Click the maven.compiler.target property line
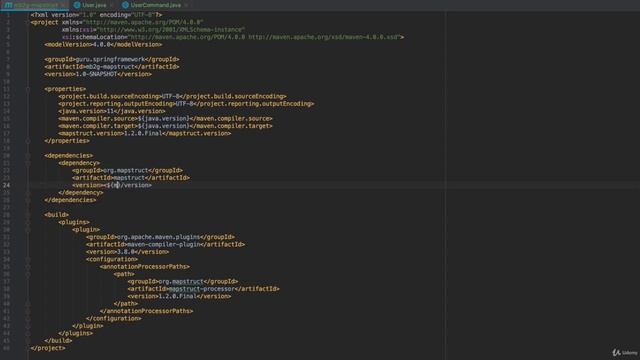The width and height of the screenshot is (640, 360). [x=165, y=126]
